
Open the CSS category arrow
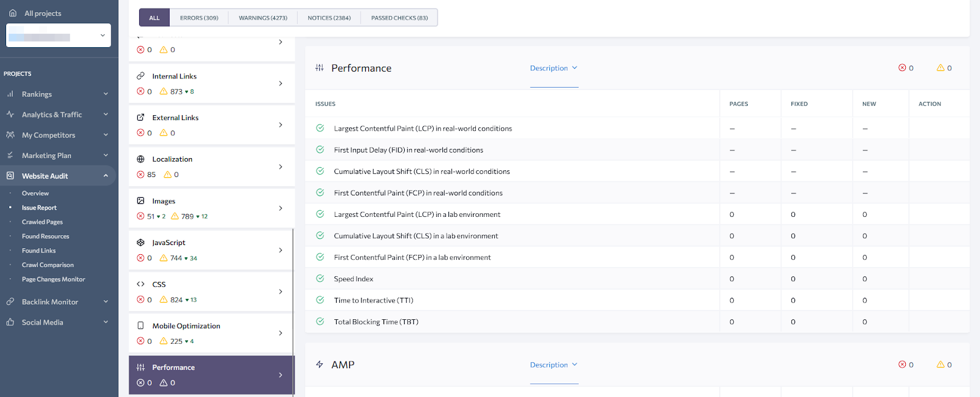pos(281,292)
